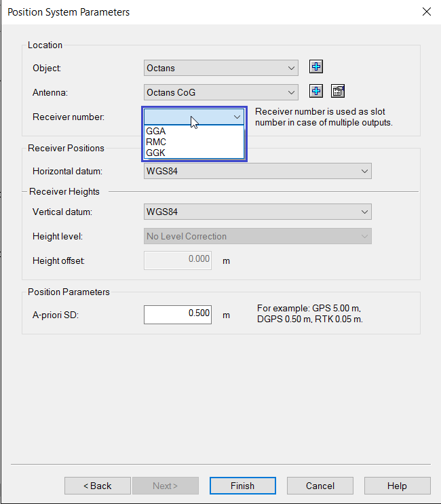The image size is (441, 504).
Task: Go to previous page with Back button
Action: (x=98, y=486)
